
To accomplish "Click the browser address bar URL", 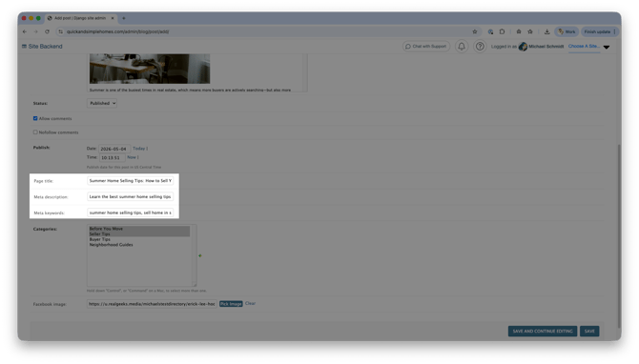I will (x=117, y=31).
